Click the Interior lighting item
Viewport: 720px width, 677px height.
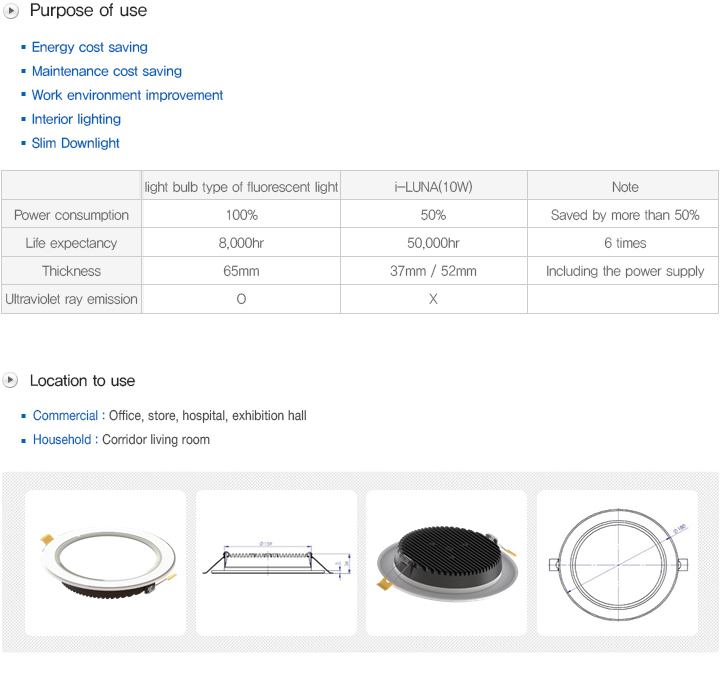click(x=76, y=119)
